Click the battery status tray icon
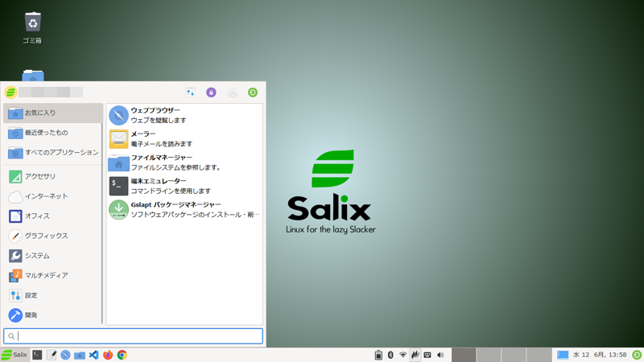Viewport: 644px width, 362px height. 378,355
